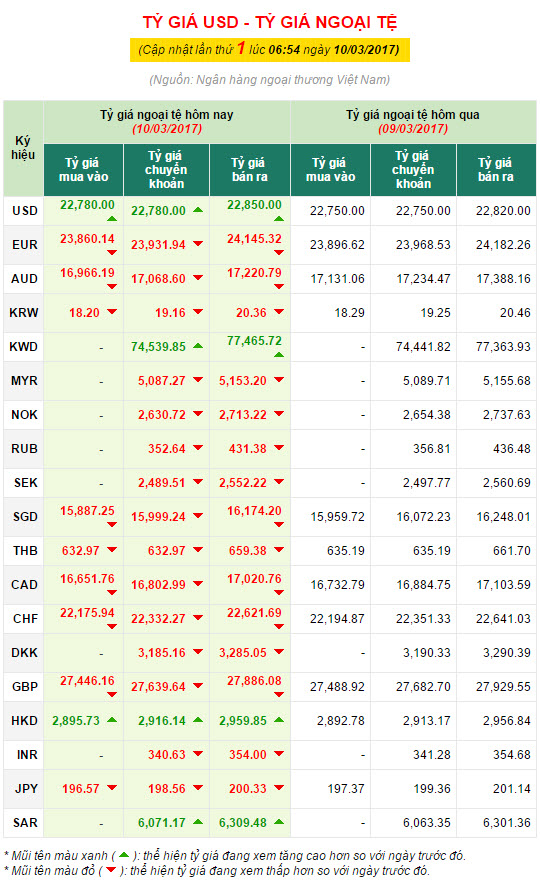This screenshot has width=540, height=885.
Task: Click red down arrow next to RUB 352.64
Action: pos(197,448)
